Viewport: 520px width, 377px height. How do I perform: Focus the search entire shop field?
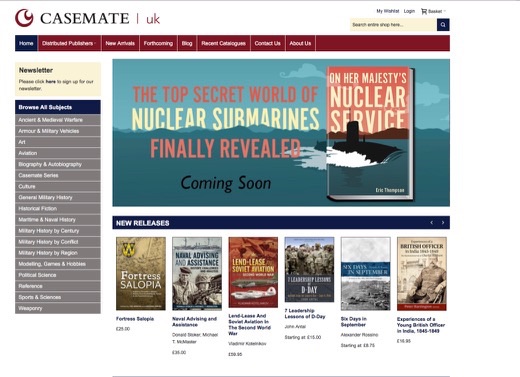coord(393,25)
